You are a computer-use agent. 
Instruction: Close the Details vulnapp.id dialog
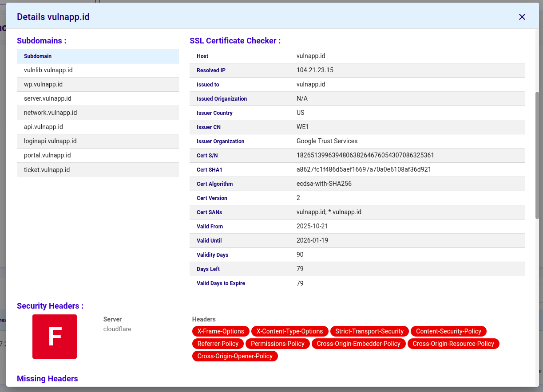(522, 17)
